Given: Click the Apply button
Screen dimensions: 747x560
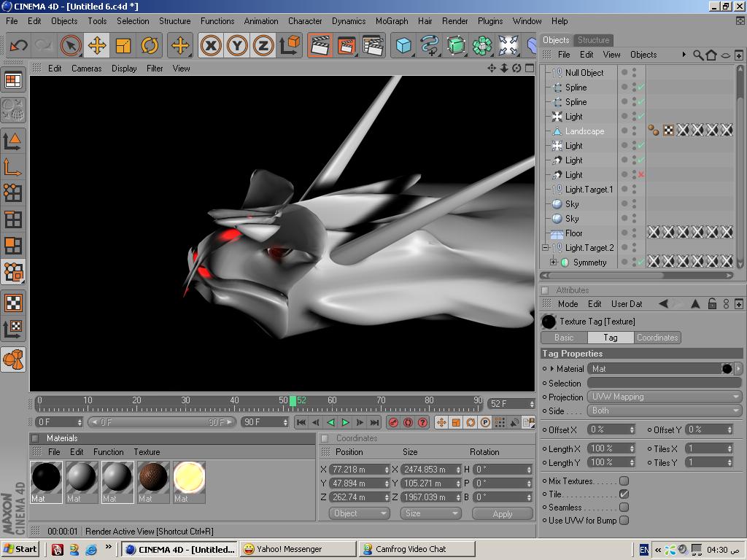Looking at the screenshot, I should tap(502, 513).
